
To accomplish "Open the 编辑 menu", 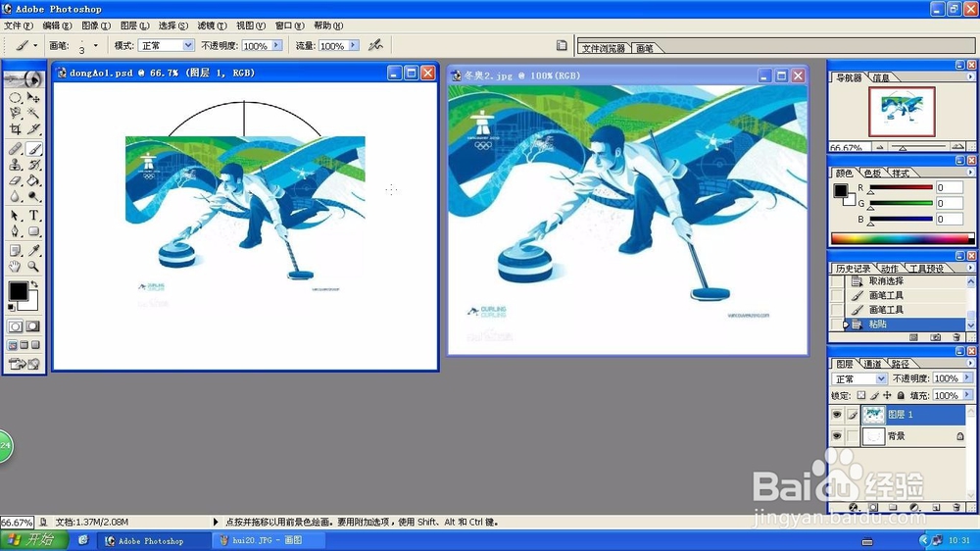I will click(57, 25).
